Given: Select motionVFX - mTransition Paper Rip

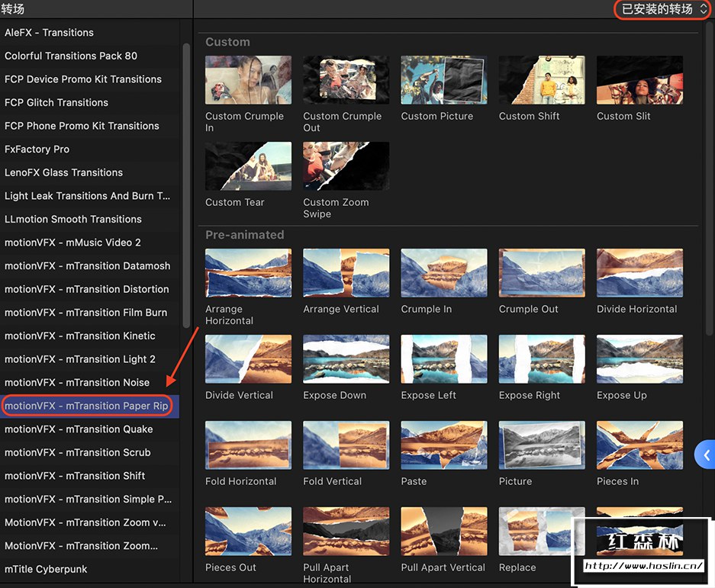Looking at the screenshot, I should (90, 406).
